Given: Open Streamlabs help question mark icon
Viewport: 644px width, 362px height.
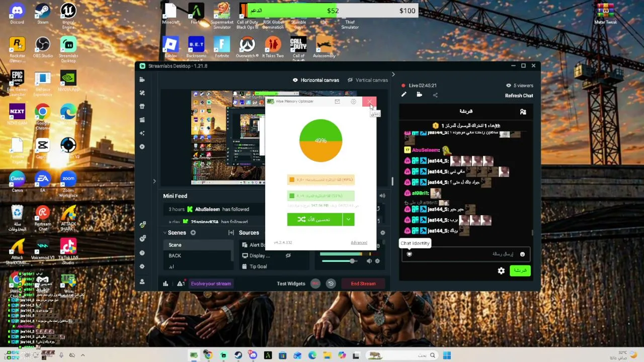Looking at the screenshot, I should 142,253.
